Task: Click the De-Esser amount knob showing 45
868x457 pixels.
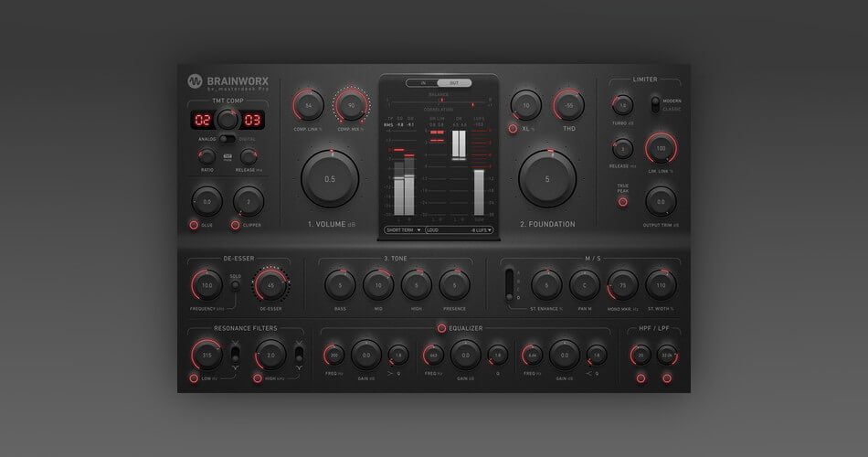Action: (270, 285)
